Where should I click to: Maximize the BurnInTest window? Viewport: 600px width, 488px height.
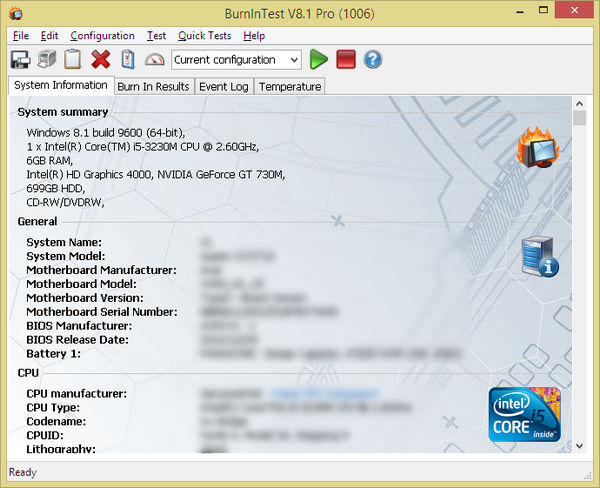coord(543,10)
